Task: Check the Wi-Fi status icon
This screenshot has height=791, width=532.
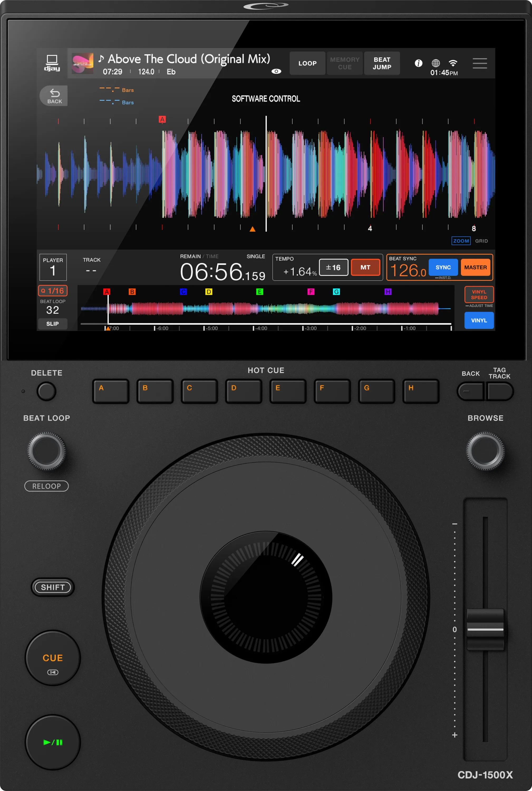Action: pyautogui.click(x=453, y=63)
